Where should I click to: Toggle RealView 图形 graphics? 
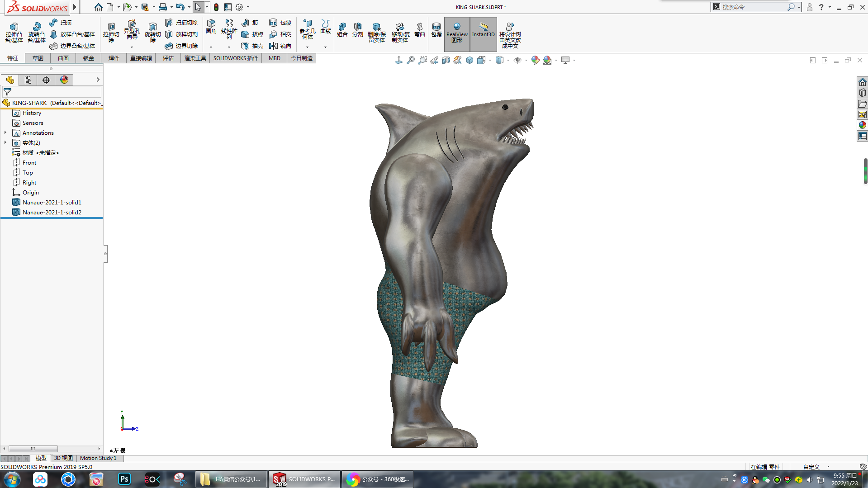(x=457, y=33)
